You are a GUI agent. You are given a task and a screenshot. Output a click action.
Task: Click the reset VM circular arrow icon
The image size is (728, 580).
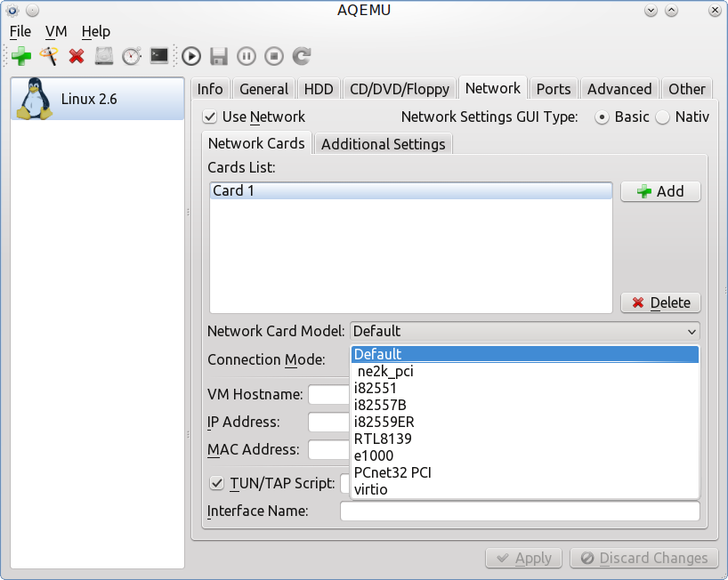coord(302,57)
